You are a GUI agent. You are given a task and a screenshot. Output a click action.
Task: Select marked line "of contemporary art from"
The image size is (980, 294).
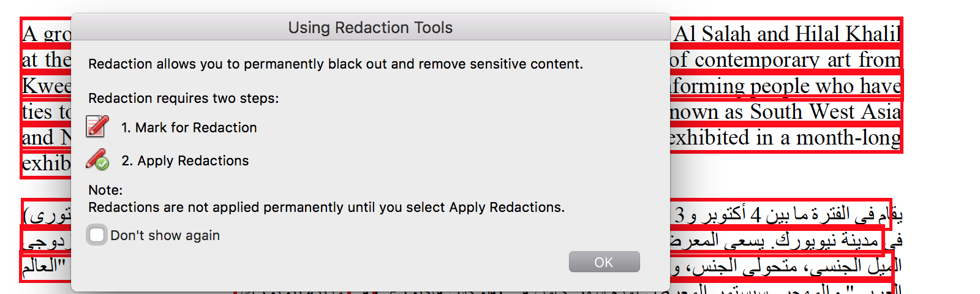tap(785, 59)
